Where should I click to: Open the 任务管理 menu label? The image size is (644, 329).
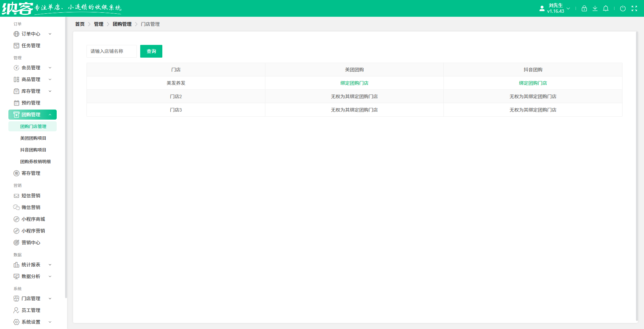(31, 46)
